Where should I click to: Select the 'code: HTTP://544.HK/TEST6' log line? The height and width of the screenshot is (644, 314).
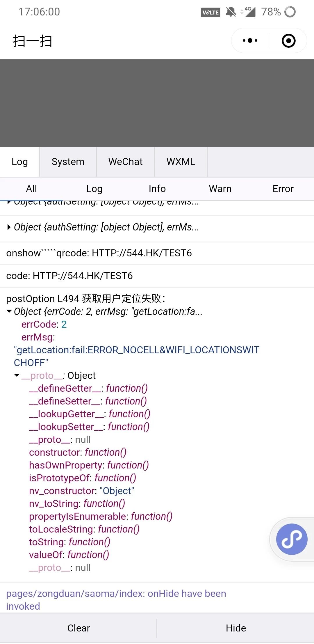point(69,276)
